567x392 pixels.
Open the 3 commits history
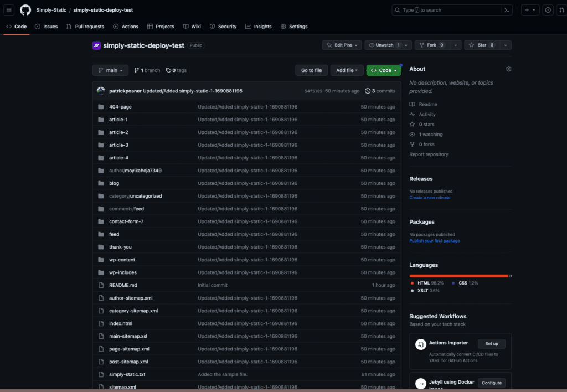tap(380, 91)
